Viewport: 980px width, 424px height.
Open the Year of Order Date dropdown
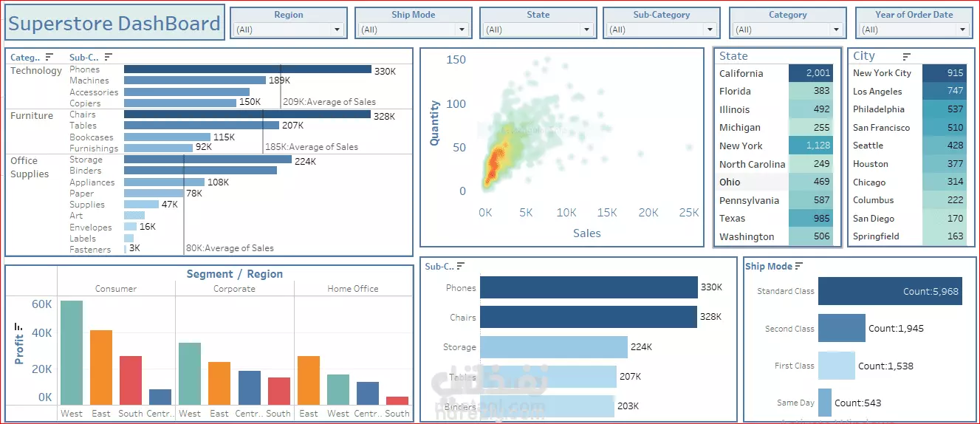click(x=914, y=30)
